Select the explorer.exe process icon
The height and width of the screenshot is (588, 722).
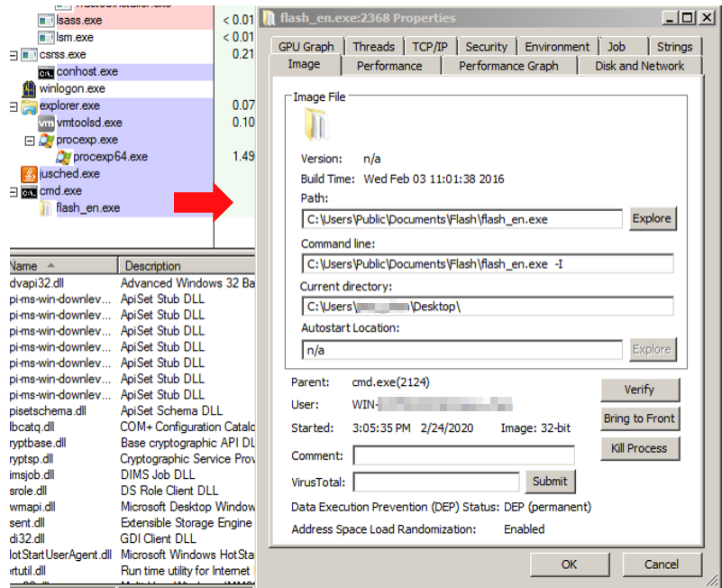[x=31, y=106]
